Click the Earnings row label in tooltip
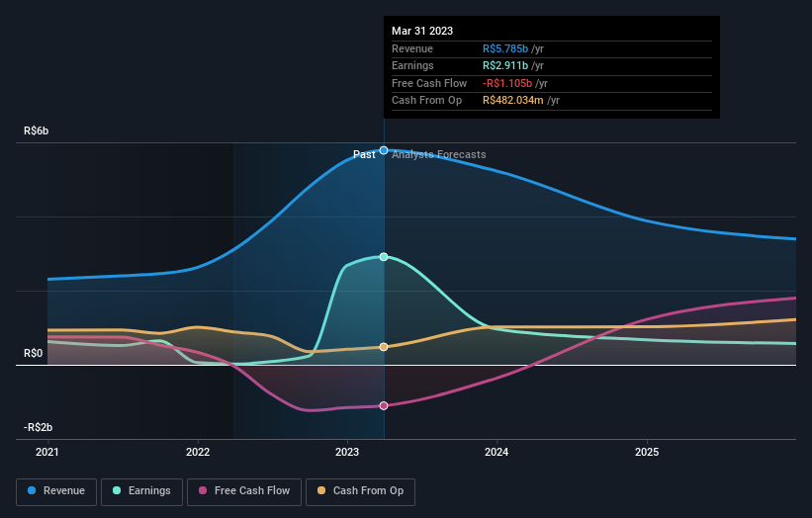The image size is (812, 518). point(412,65)
